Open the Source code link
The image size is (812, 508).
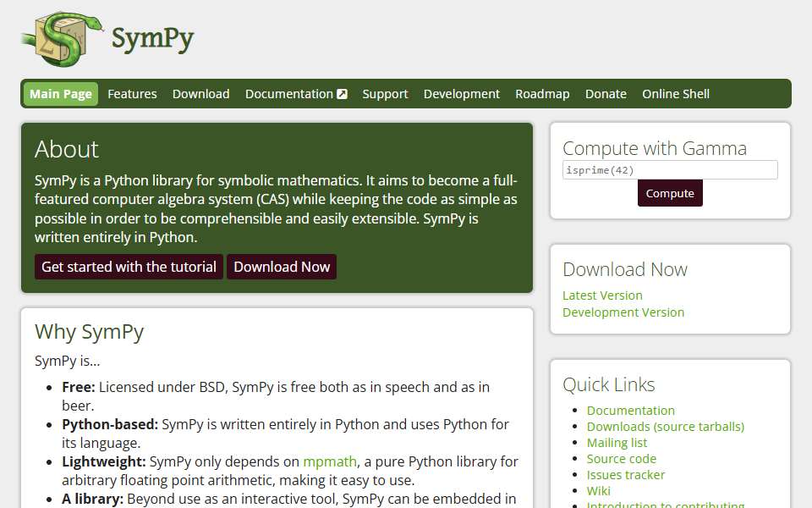(x=622, y=459)
